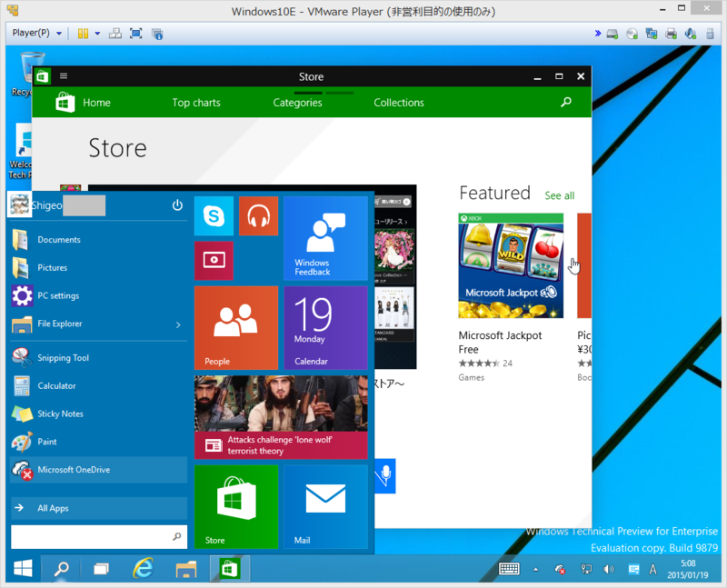Open the News tile about lone wolf attacks

tap(281, 417)
